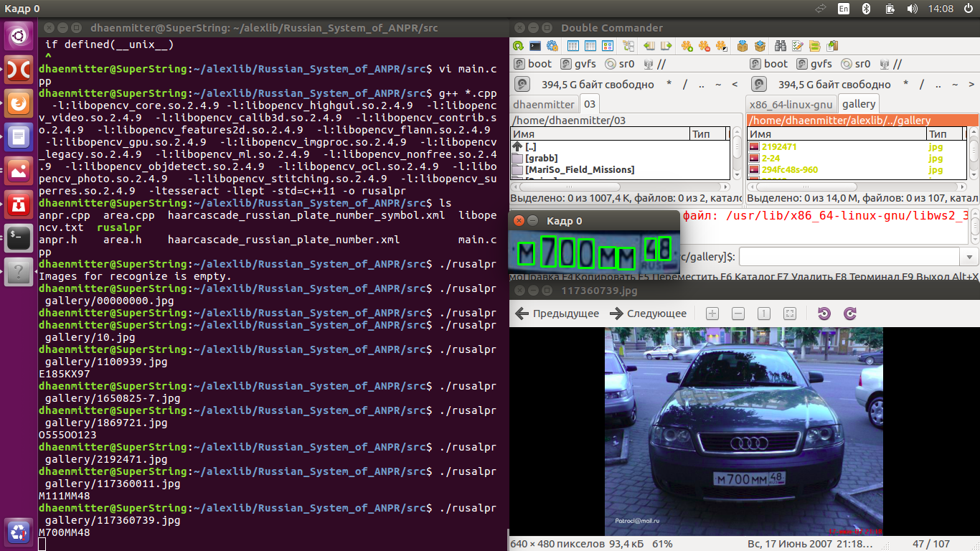Open the options gear icon in Double Commander
This screenshot has height=551, width=980.
552,45
